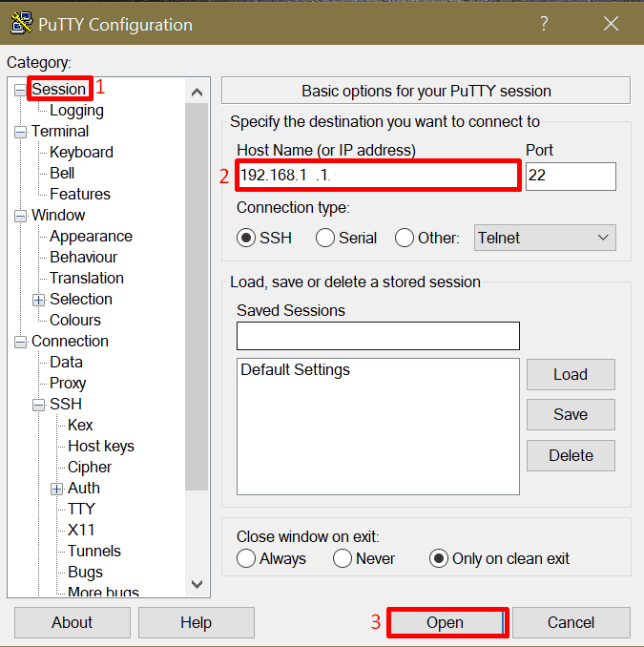Open the Data category
The image size is (644, 647).
click(x=66, y=363)
